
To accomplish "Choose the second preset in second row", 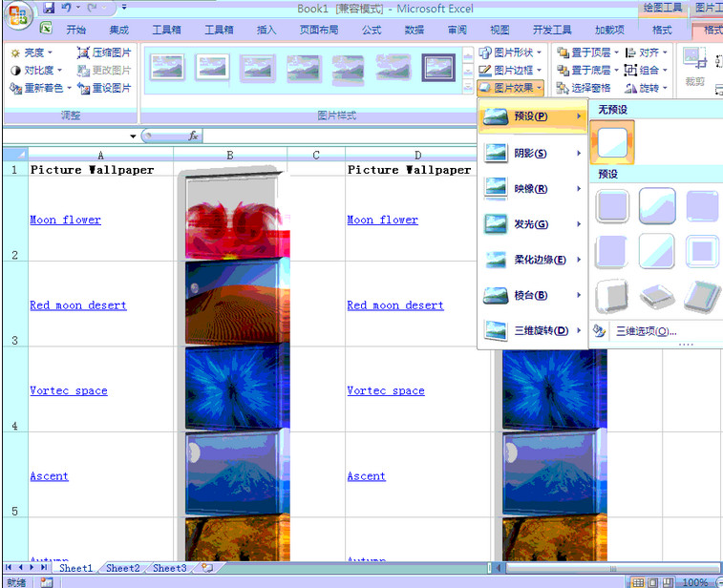I will 657,252.
